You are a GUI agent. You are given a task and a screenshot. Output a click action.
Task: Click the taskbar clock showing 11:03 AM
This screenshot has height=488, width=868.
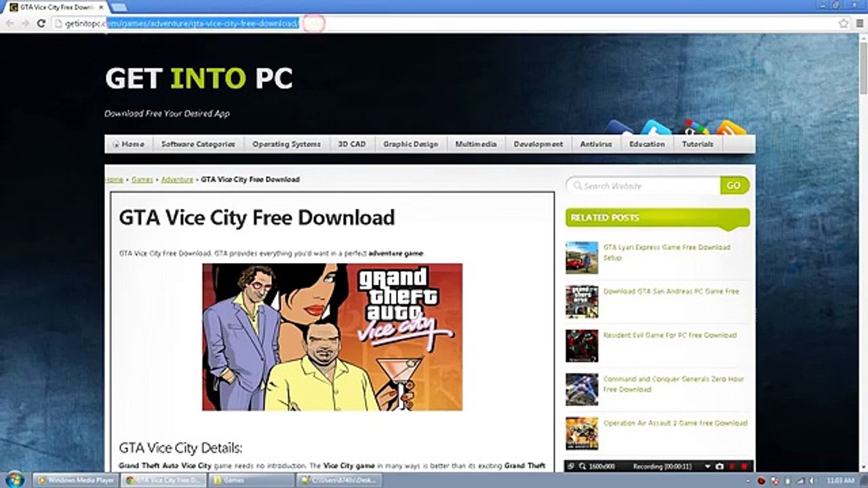point(840,481)
